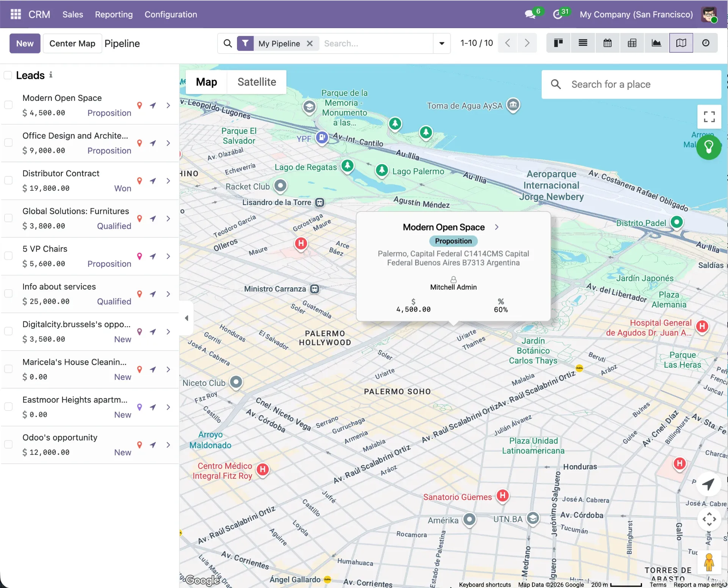
Task: Open Global Solutions: Furnitures row chevron
Action: (168, 219)
